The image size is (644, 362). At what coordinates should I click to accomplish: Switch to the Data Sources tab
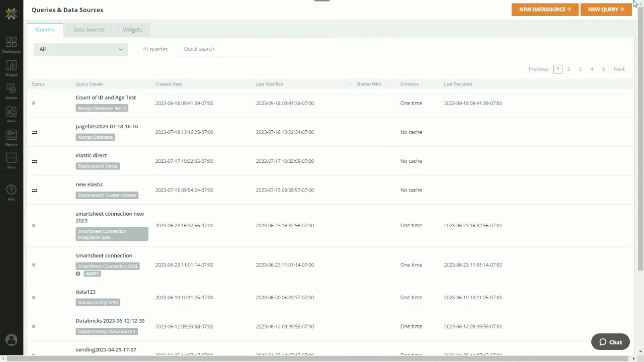pyautogui.click(x=89, y=30)
